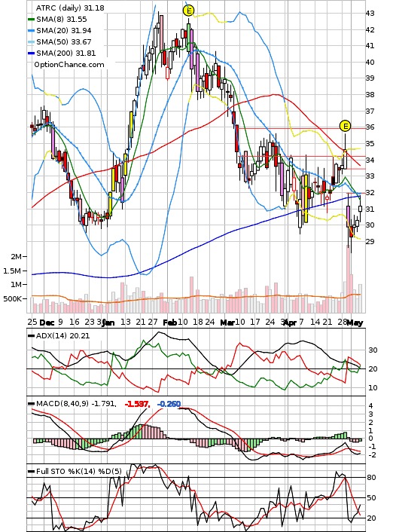Image resolution: width=396 pixels, height=532 pixels.
Task: Click the light blue SMA(50) legend swatch
Action: 31,42
